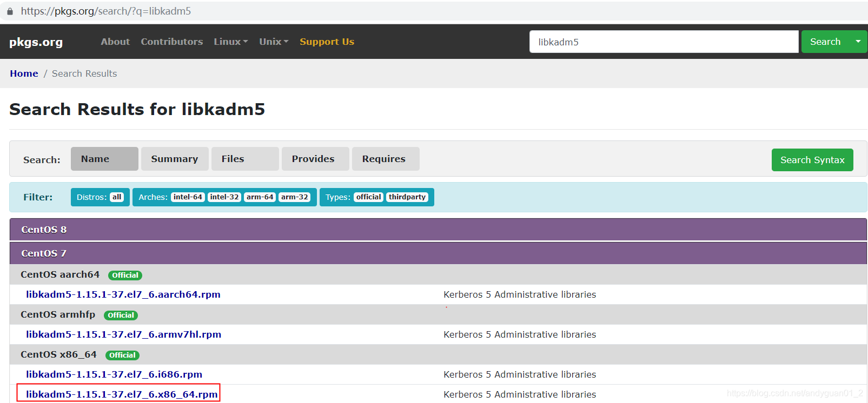Expand the CentOS 8 section

[438, 230]
